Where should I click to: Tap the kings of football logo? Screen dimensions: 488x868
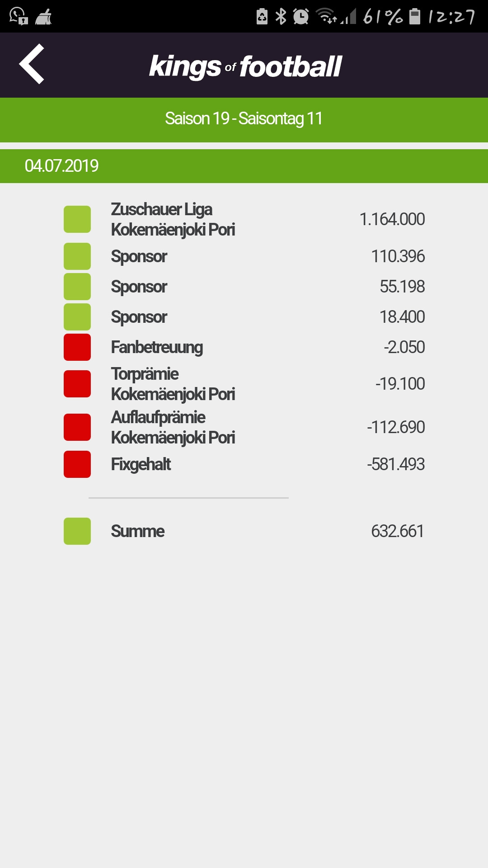(x=245, y=67)
